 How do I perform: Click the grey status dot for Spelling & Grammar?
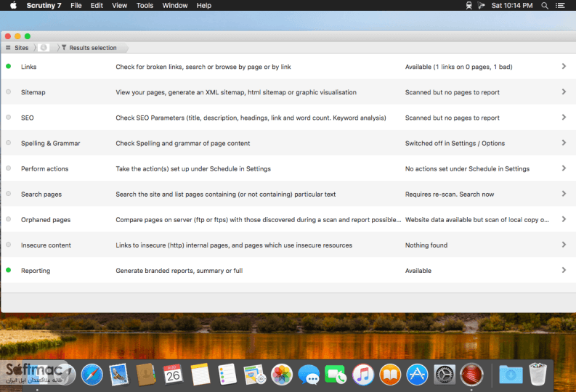9,143
